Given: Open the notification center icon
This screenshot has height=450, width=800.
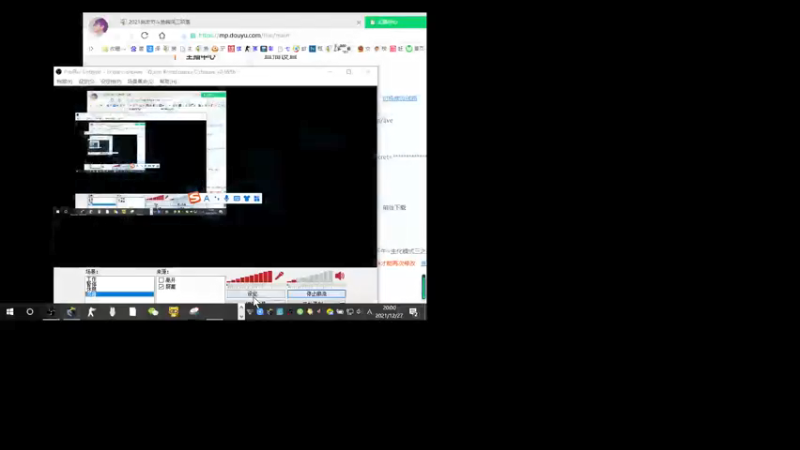Looking at the screenshot, I should tap(413, 312).
